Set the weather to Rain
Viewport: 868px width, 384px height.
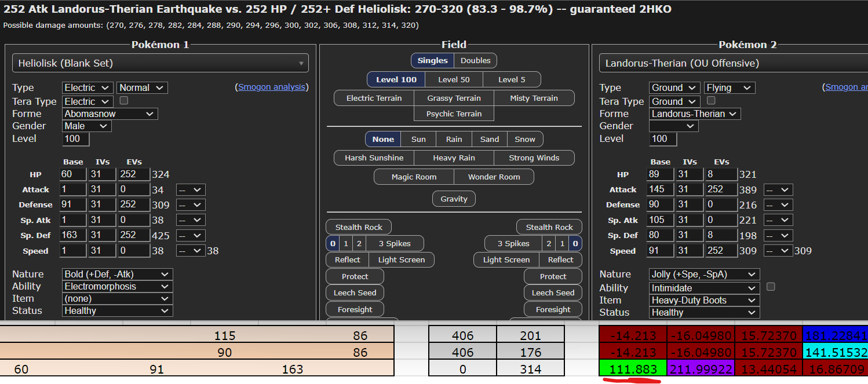(454, 139)
